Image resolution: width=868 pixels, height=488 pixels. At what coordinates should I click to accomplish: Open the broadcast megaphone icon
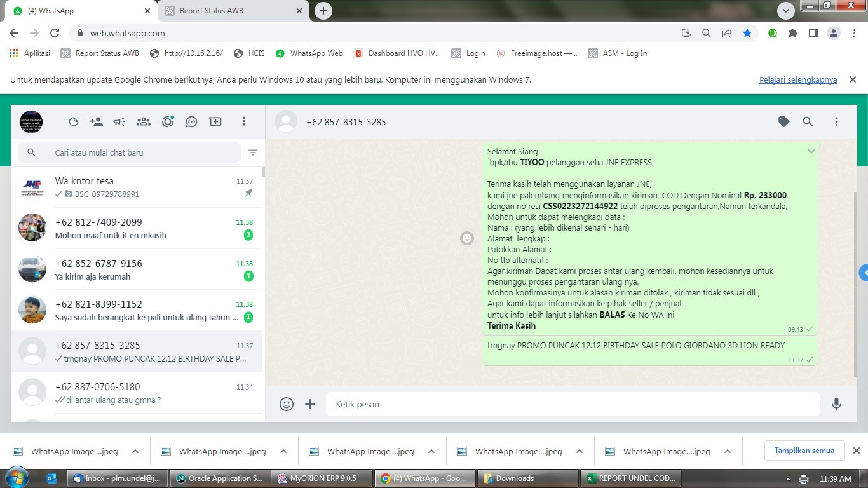[119, 122]
